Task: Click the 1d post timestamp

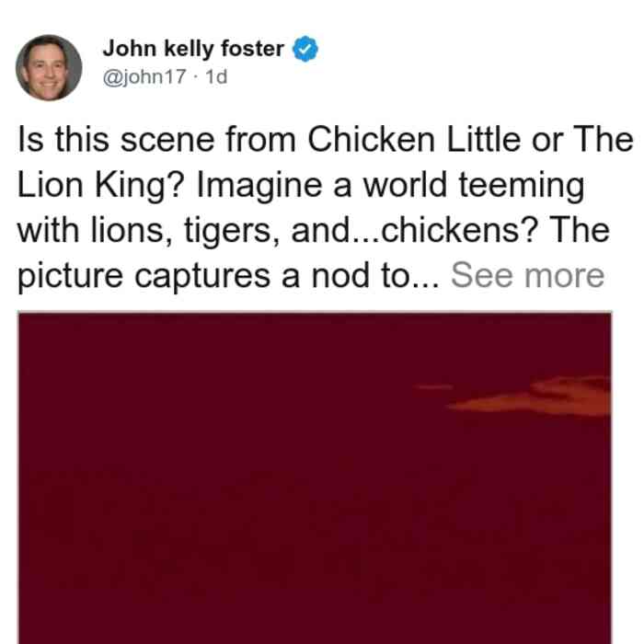Action: tap(216, 76)
